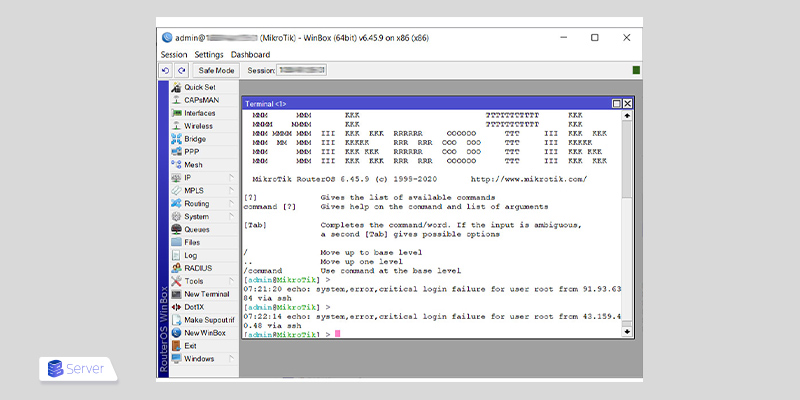Open the Dot1X icon
Viewport: 800px width, 400px height.
click(x=176, y=307)
